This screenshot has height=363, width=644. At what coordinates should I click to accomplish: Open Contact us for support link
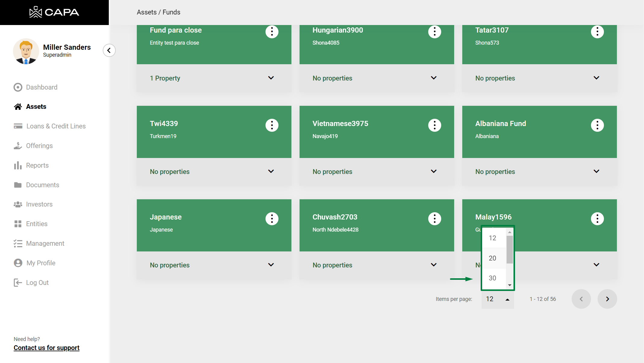[x=46, y=348]
